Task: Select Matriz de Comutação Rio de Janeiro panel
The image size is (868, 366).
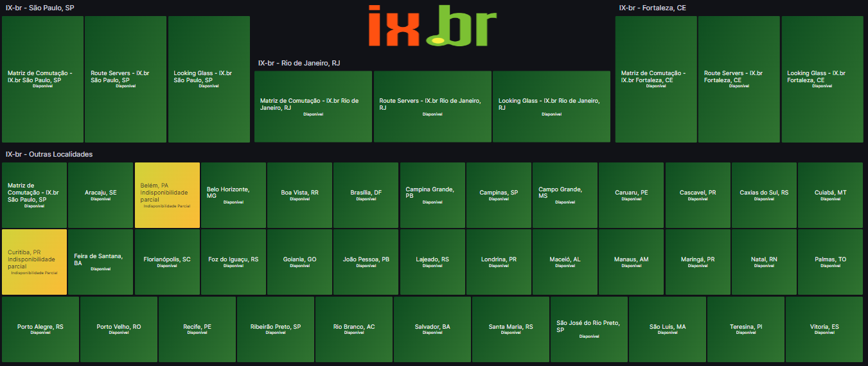Action: 314,107
